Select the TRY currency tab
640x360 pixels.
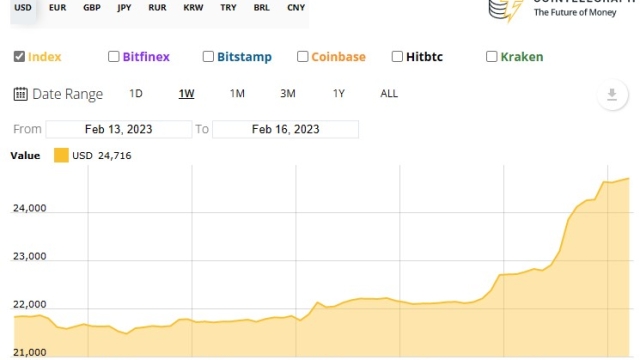228,8
